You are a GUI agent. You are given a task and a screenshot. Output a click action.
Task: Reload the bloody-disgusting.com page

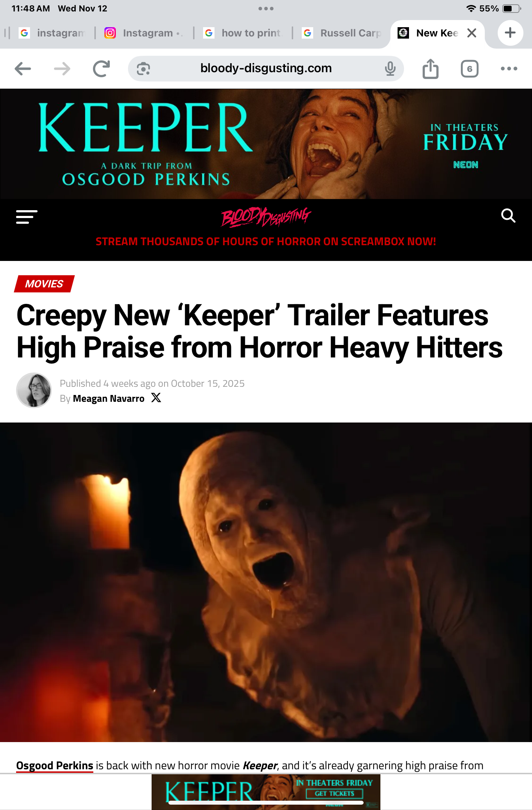pos(101,69)
